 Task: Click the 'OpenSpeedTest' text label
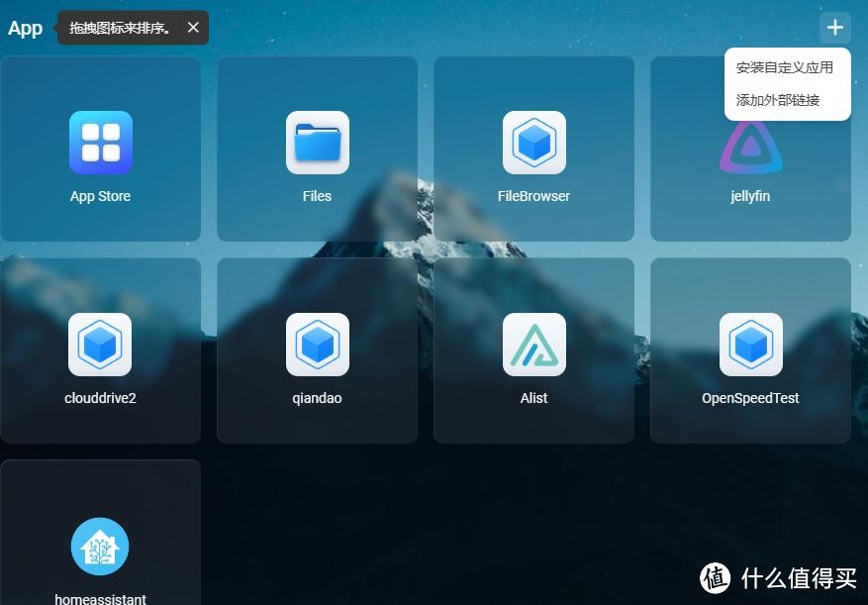click(x=750, y=398)
